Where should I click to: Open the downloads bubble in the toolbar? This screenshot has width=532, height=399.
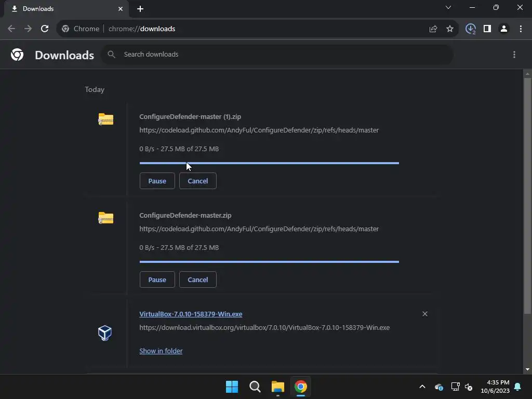pyautogui.click(x=471, y=29)
